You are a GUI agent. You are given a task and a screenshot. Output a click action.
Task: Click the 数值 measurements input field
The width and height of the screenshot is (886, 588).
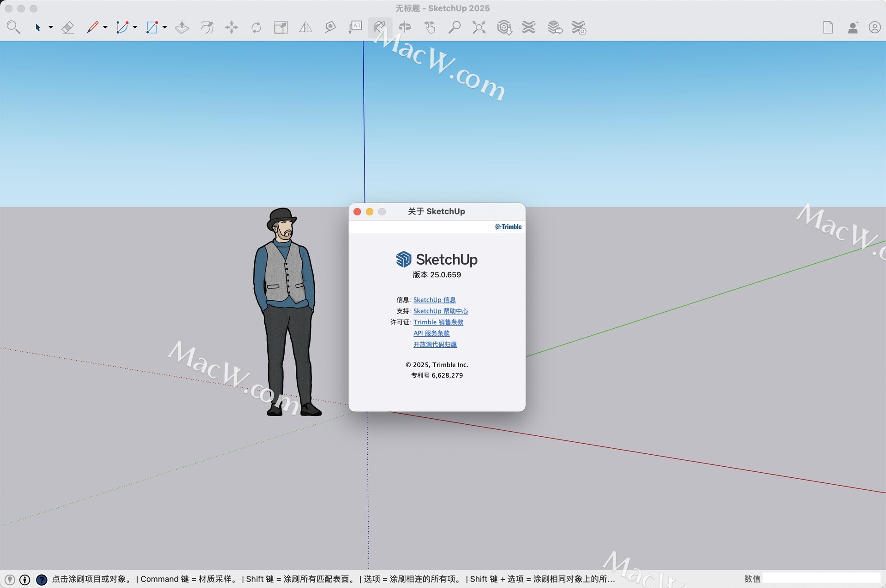pos(820,578)
